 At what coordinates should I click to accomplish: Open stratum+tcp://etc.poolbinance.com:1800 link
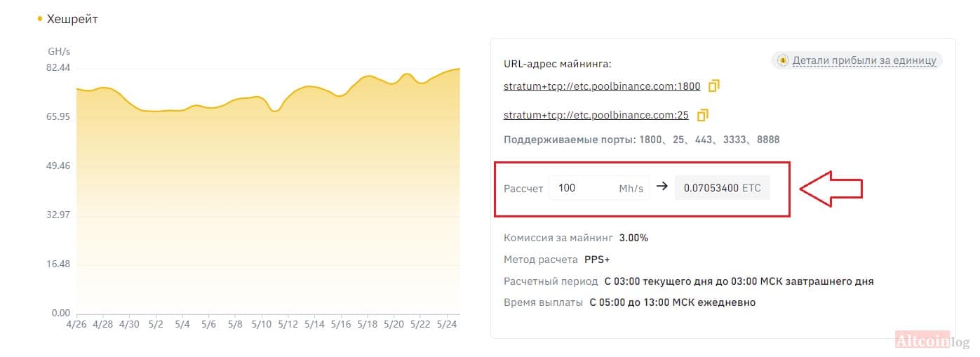tap(602, 87)
